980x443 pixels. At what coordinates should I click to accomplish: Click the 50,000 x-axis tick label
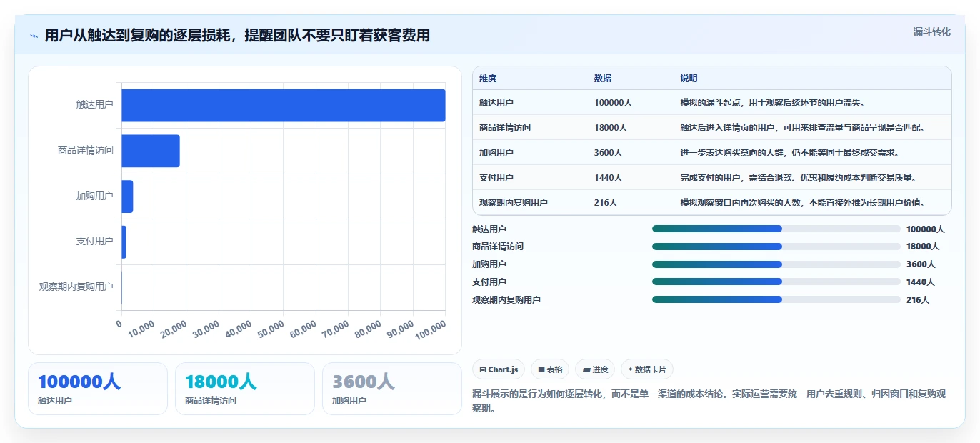tap(271, 329)
